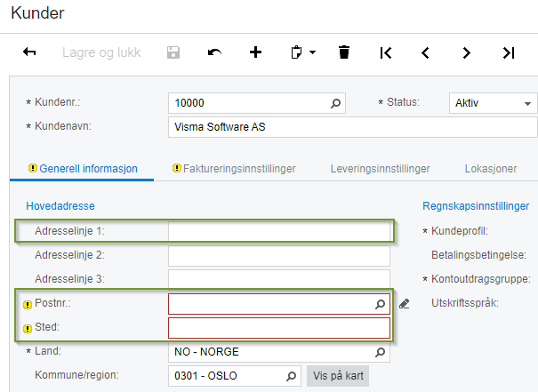Click the Lagre og lukk button

101,52
